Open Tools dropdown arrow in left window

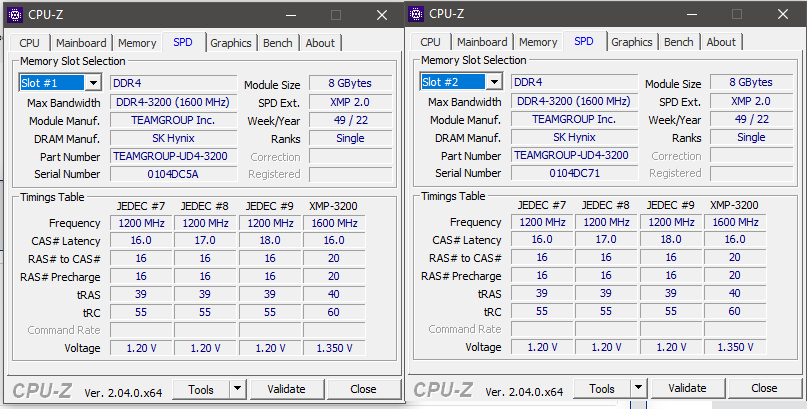pos(238,389)
